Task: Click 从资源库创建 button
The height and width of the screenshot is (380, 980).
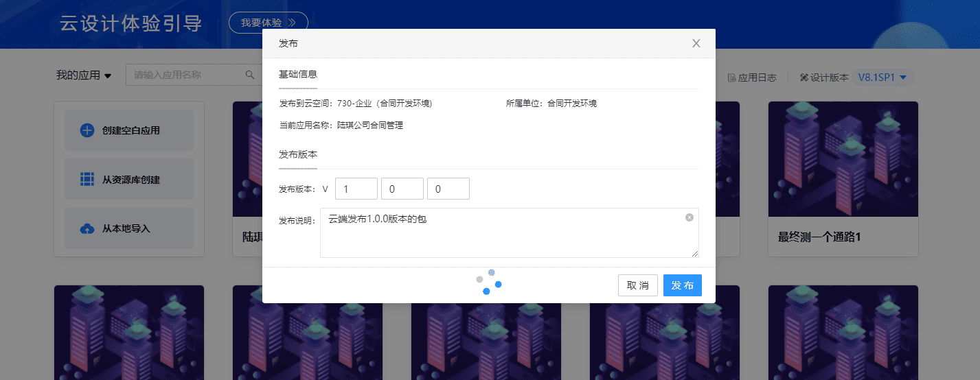Action: (129, 180)
